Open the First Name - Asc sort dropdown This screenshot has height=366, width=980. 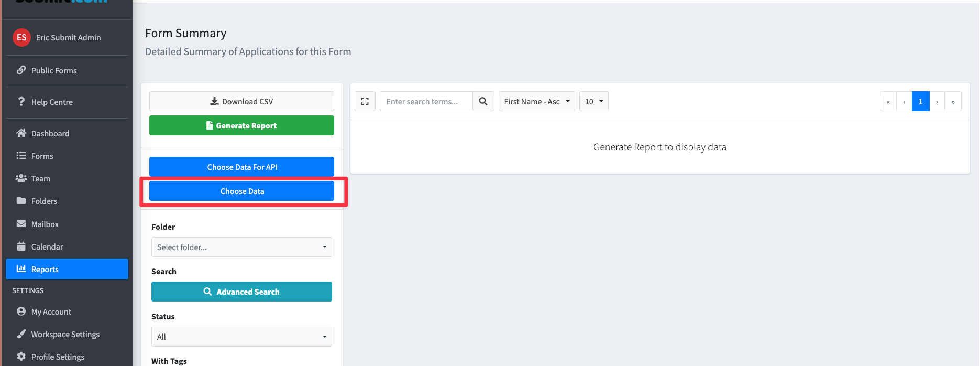pos(536,101)
